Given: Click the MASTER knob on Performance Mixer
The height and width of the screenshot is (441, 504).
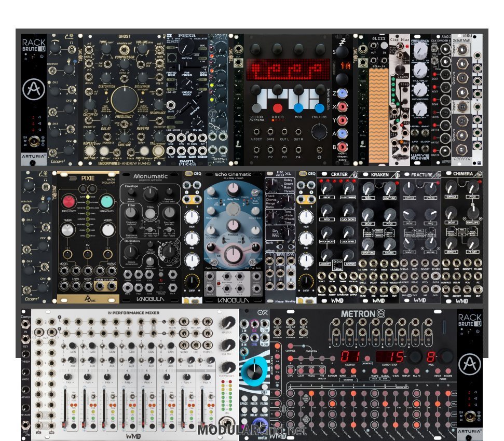Looking at the screenshot, I should [227, 323].
